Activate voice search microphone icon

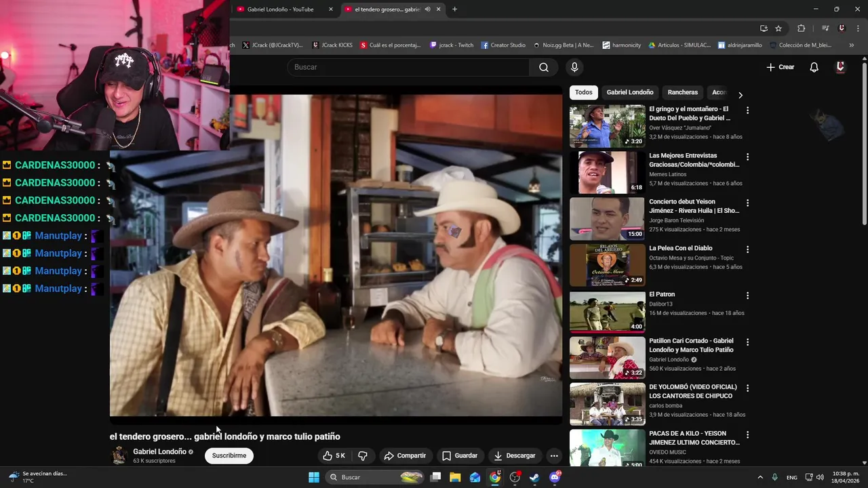[574, 67]
